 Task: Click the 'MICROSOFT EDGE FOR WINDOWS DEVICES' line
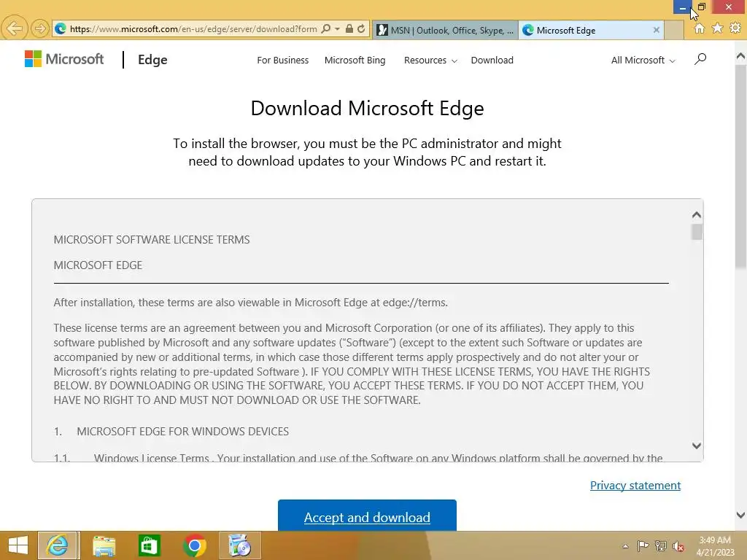(183, 432)
